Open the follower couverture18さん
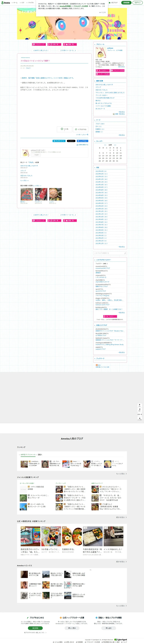The height and width of the screenshot is (644, 144). (x=101, y=266)
